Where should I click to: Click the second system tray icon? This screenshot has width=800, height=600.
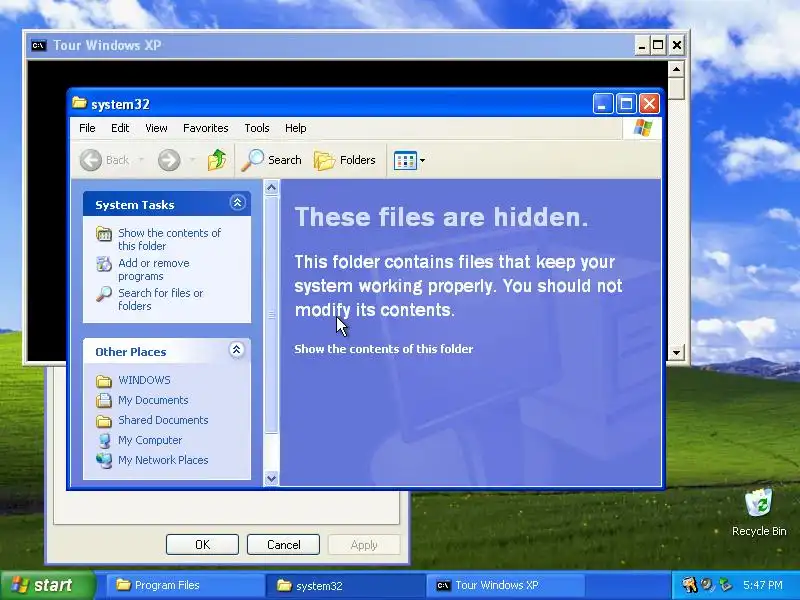click(x=707, y=585)
